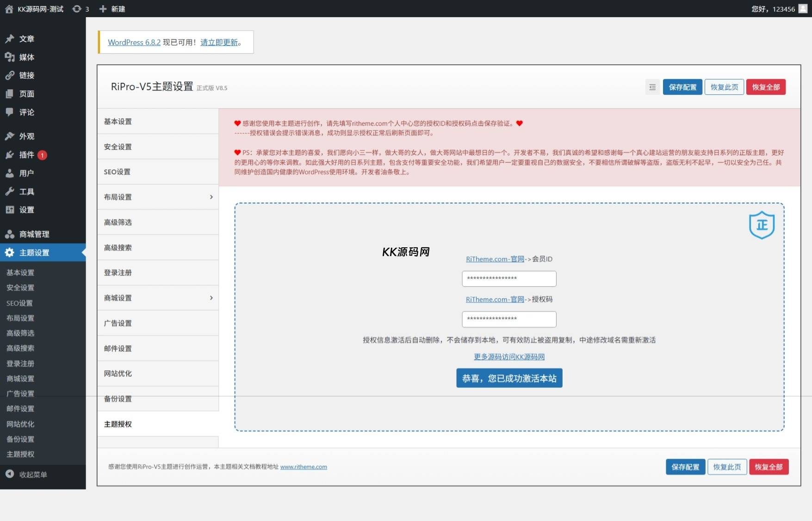Click the 收起菜单 collapse arrow icon
Image resolution: width=812 pixels, height=521 pixels.
click(x=10, y=474)
